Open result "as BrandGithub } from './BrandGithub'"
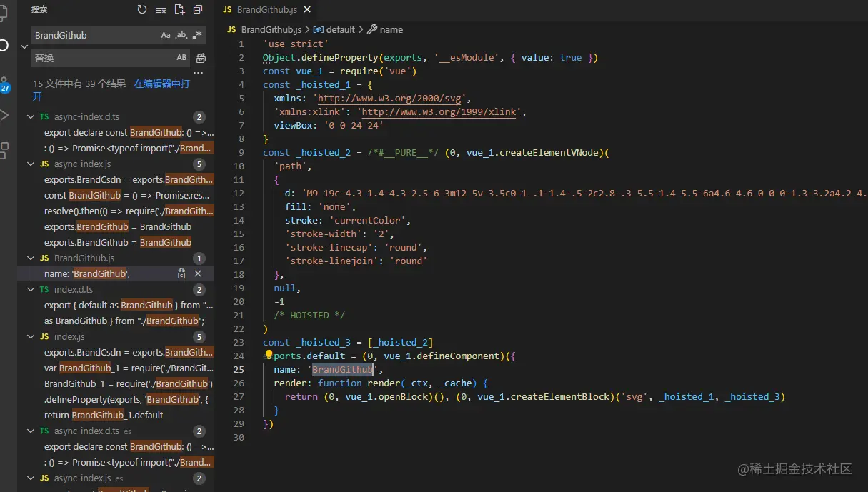 point(124,321)
